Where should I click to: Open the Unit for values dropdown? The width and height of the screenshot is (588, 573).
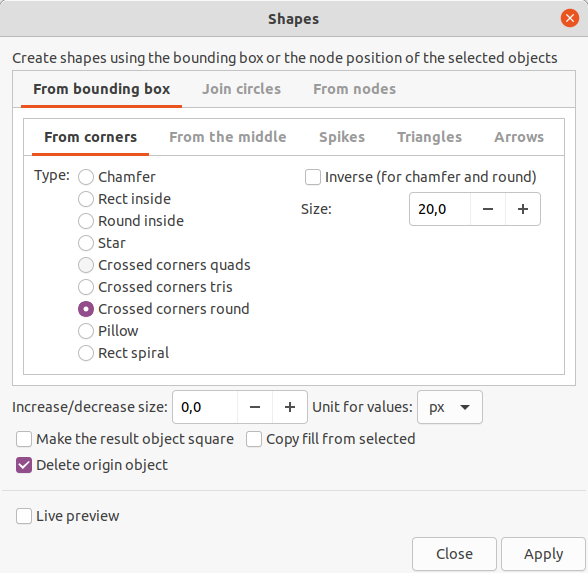[450, 407]
